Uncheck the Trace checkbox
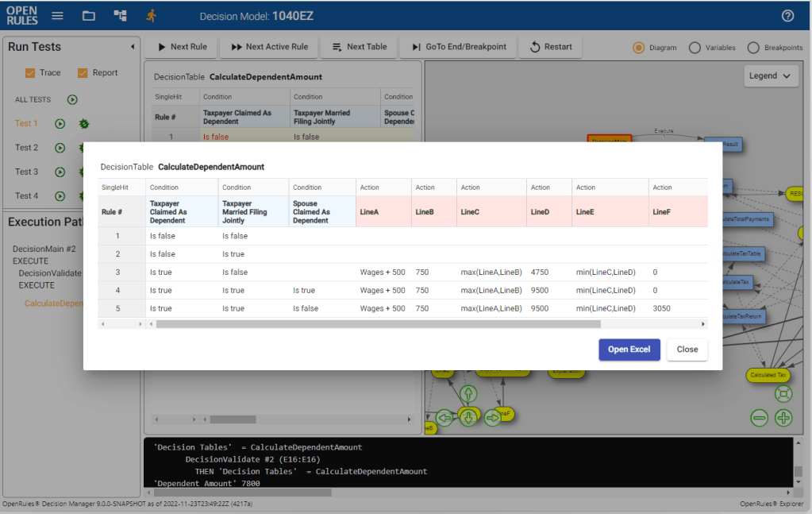 pos(30,73)
